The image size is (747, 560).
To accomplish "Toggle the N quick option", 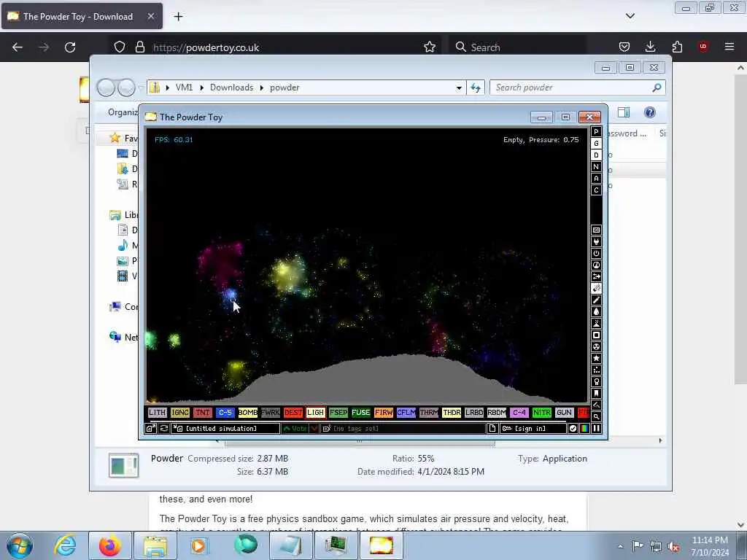I will pyautogui.click(x=596, y=167).
